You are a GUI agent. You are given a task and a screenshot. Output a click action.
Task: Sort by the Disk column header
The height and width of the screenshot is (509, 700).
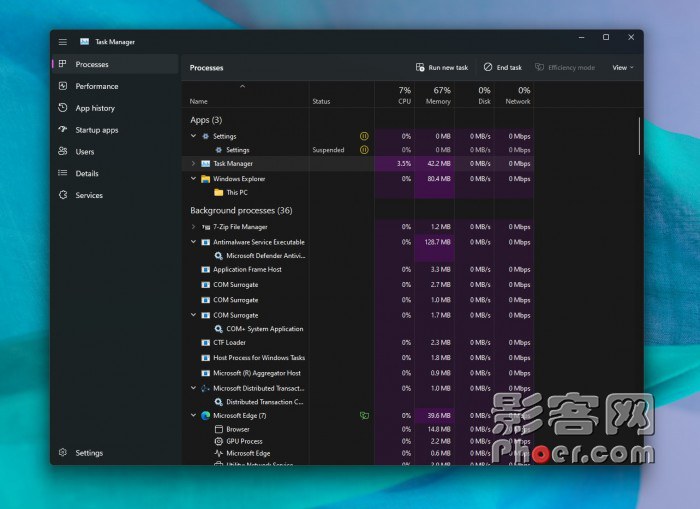[x=474, y=95]
